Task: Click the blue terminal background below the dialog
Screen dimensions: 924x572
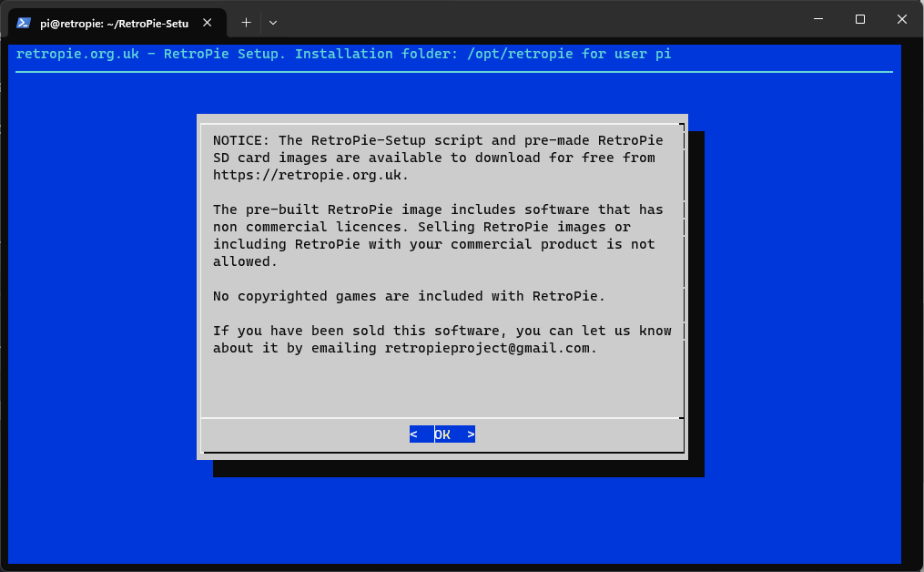Action: point(455,519)
